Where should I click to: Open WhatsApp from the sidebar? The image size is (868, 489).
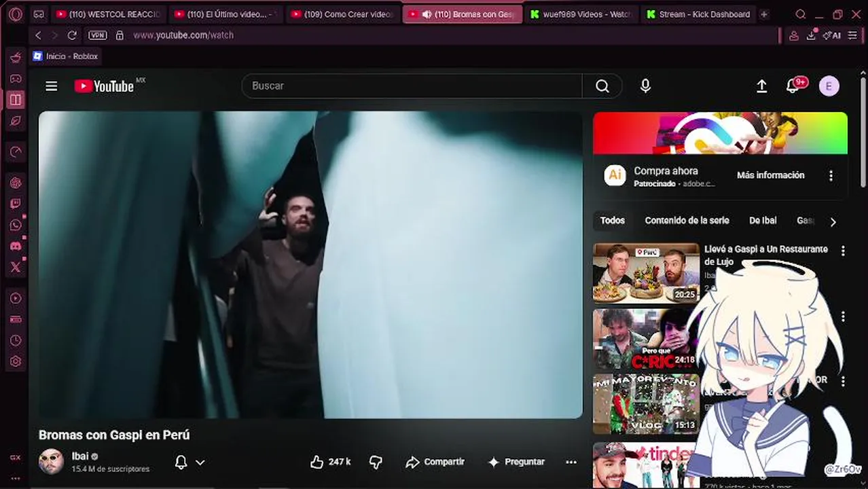[15, 225]
